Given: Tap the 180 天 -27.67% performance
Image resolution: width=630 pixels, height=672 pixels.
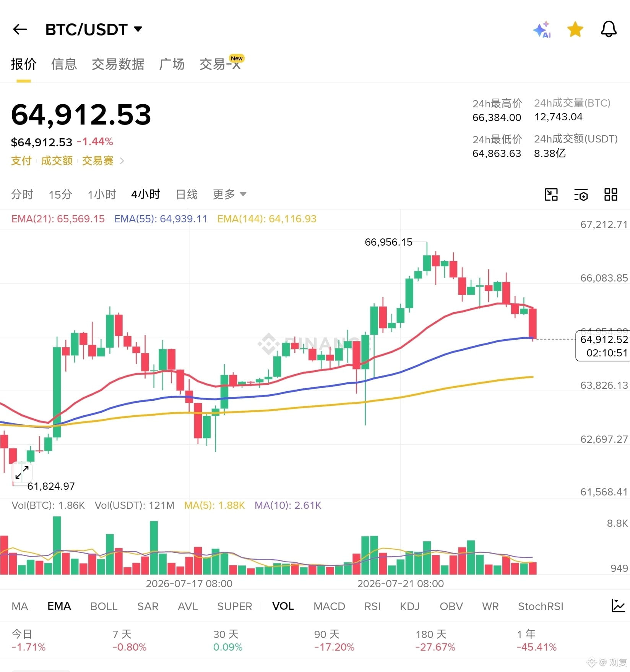Looking at the screenshot, I should (x=435, y=640).
